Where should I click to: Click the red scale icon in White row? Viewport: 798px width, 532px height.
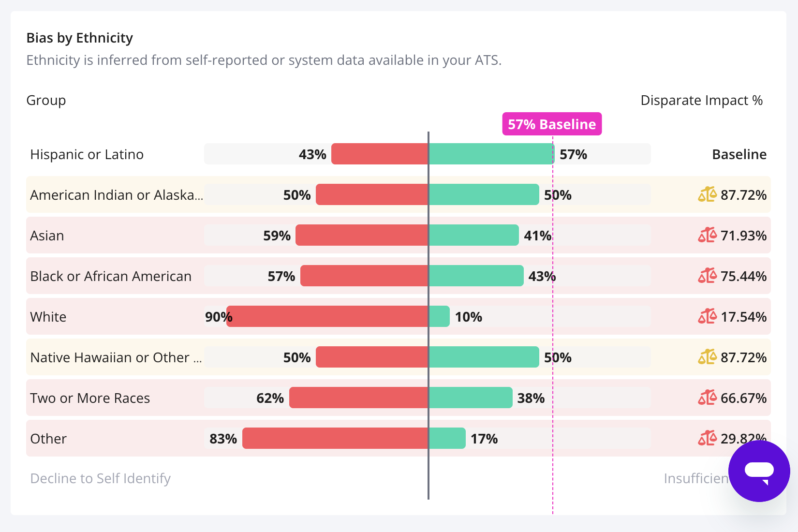coord(707,316)
